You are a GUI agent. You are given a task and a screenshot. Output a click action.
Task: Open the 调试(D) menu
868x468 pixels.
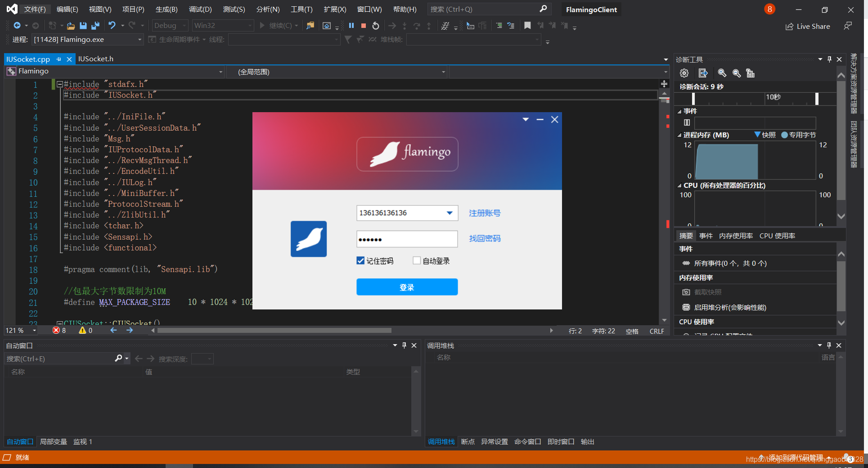(200, 9)
